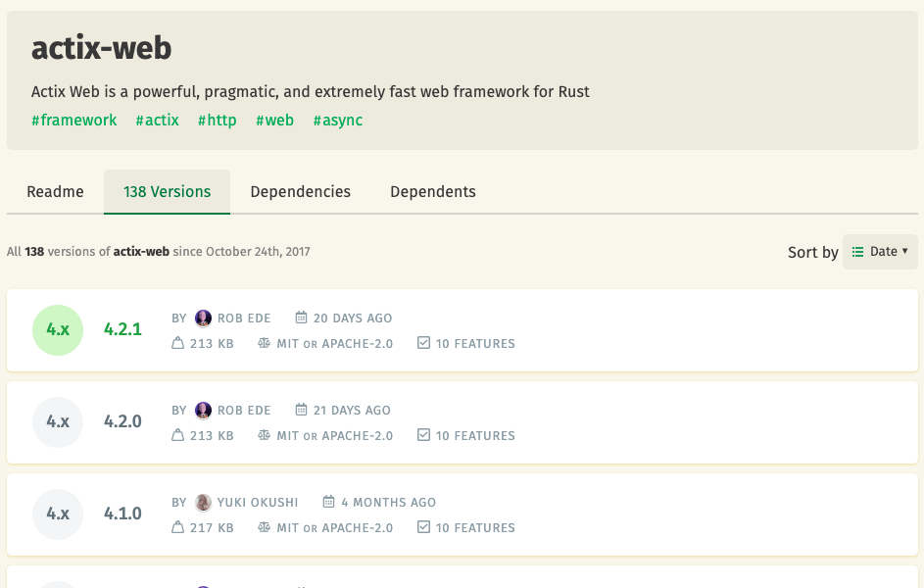Click 10 FEATURES text on 4.2.0 row
Viewport: 924px width, 588px height.
click(475, 435)
